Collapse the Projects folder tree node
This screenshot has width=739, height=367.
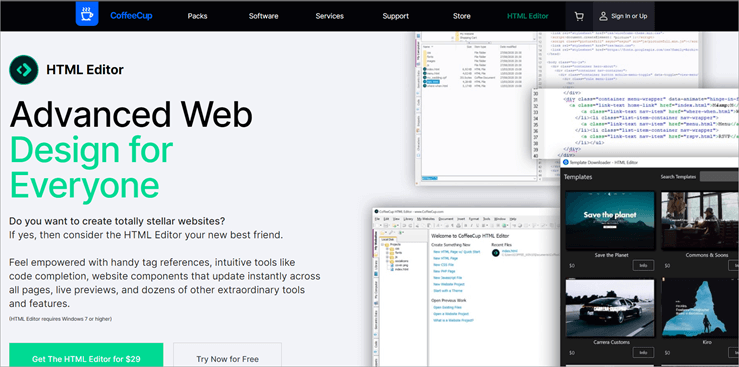pos(383,245)
